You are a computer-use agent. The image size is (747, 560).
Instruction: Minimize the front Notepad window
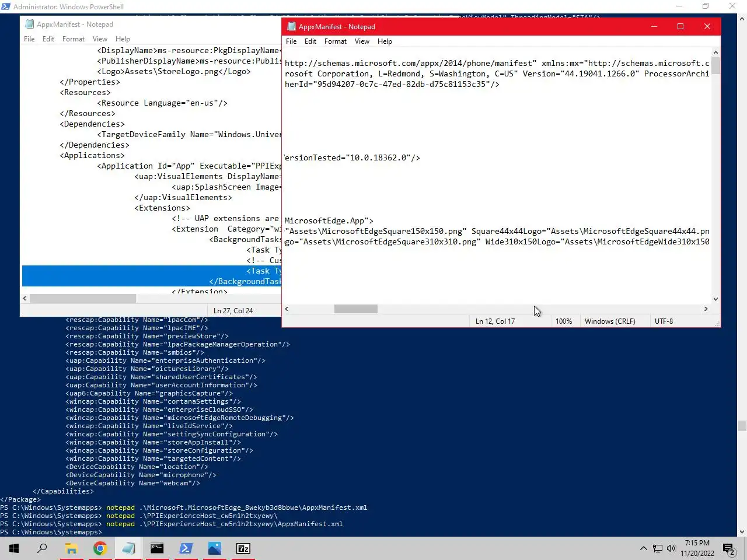click(654, 27)
